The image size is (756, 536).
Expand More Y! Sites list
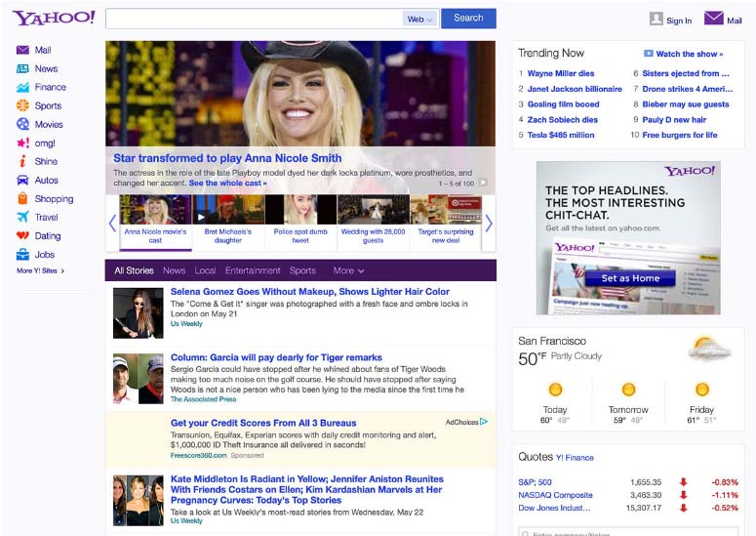click(40, 270)
